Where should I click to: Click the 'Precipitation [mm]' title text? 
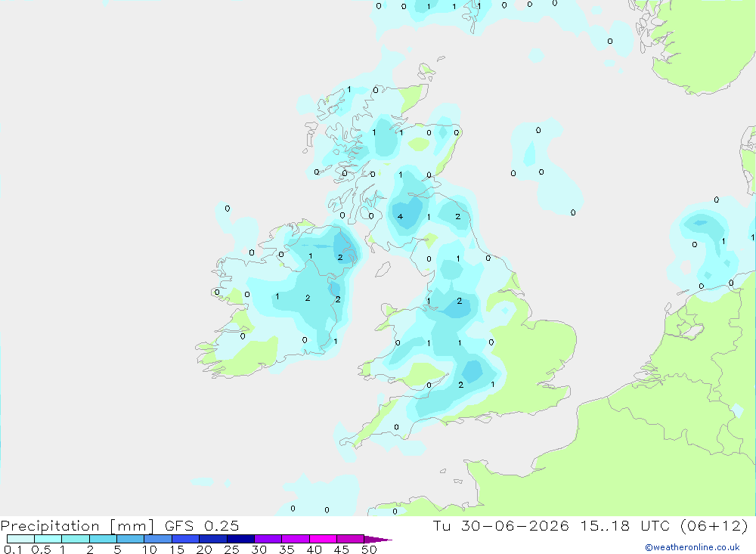pyautogui.click(x=78, y=526)
